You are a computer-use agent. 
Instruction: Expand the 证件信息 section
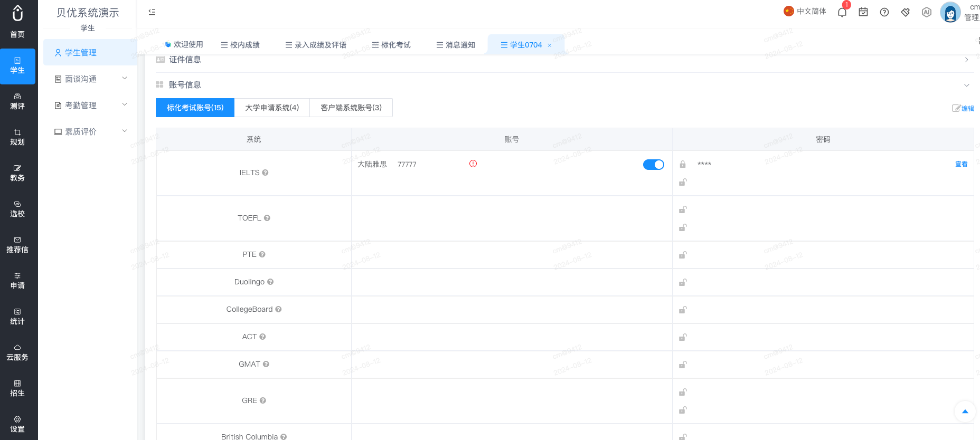tap(966, 60)
